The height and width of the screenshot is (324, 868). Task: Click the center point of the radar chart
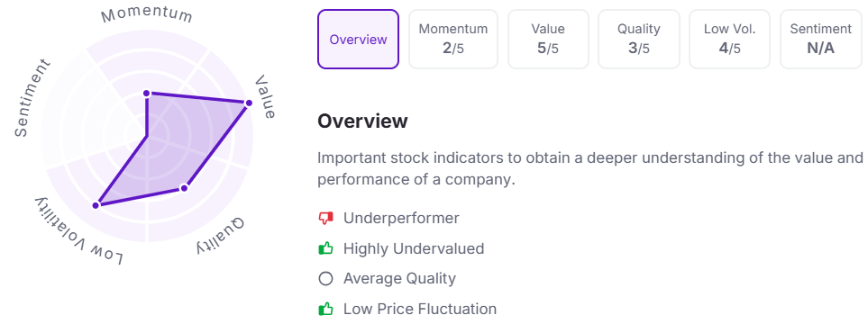click(147, 135)
